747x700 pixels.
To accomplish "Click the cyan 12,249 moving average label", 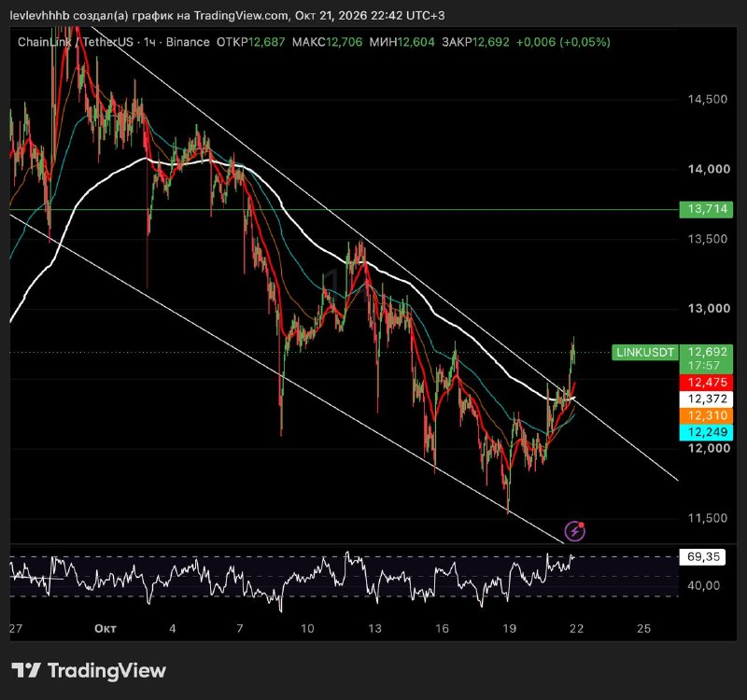I will [x=707, y=432].
